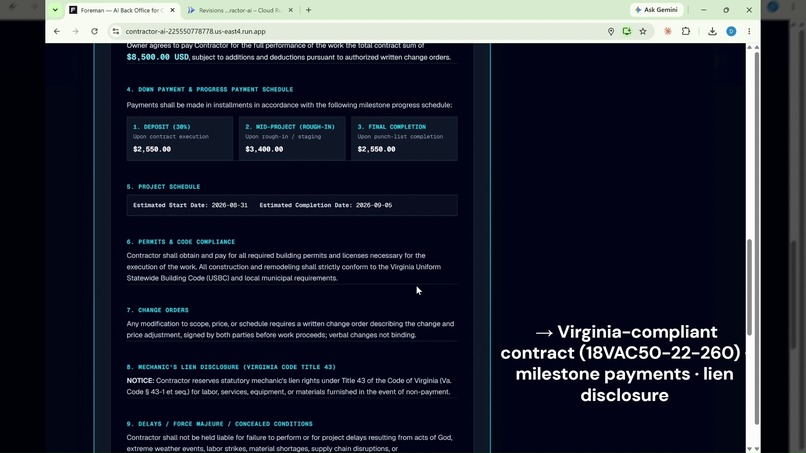Click the Mid-Project (Rough-In) payment card
The height and width of the screenshot is (453, 806).
(292, 138)
